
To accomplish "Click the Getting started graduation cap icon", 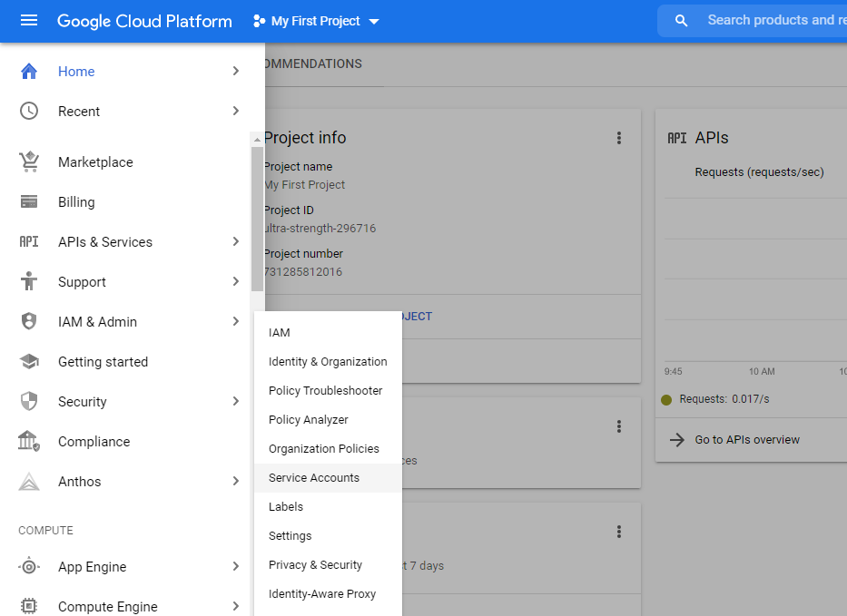I will 29,361.
